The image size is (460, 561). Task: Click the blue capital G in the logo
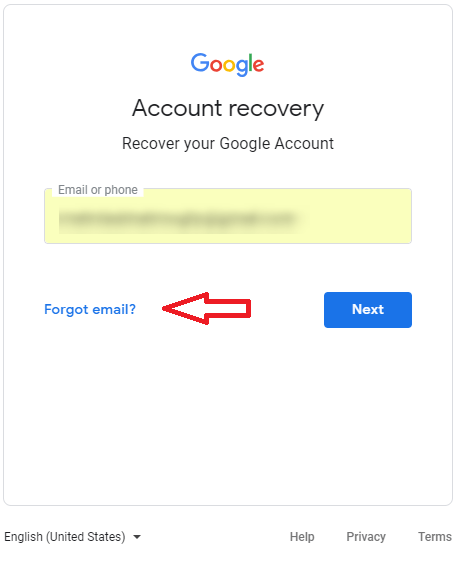click(200, 62)
